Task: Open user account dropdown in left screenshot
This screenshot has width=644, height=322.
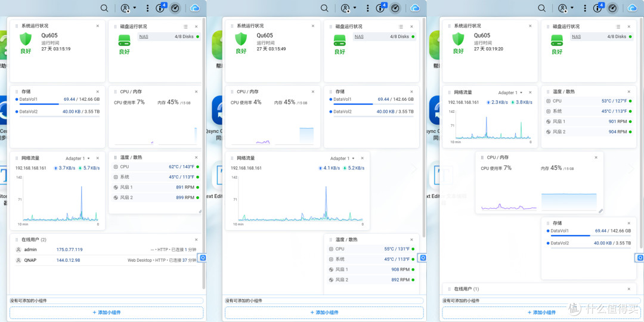Action: coord(128,8)
